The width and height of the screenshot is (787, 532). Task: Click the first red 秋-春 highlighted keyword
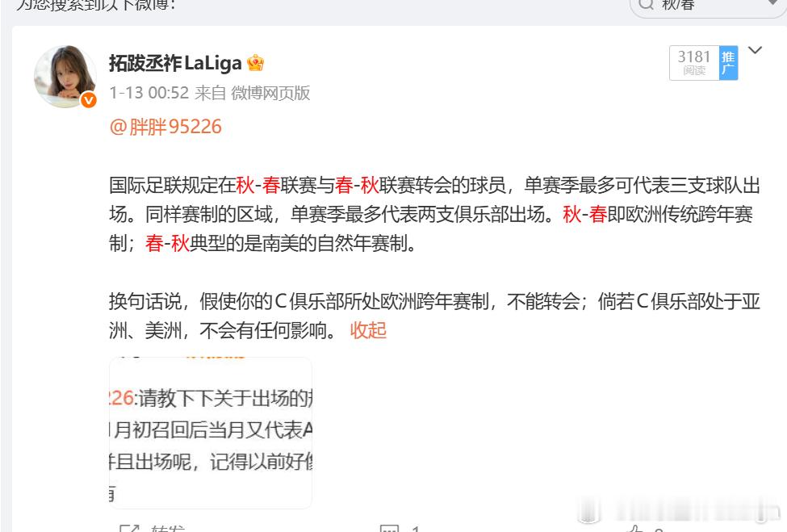coord(258,185)
